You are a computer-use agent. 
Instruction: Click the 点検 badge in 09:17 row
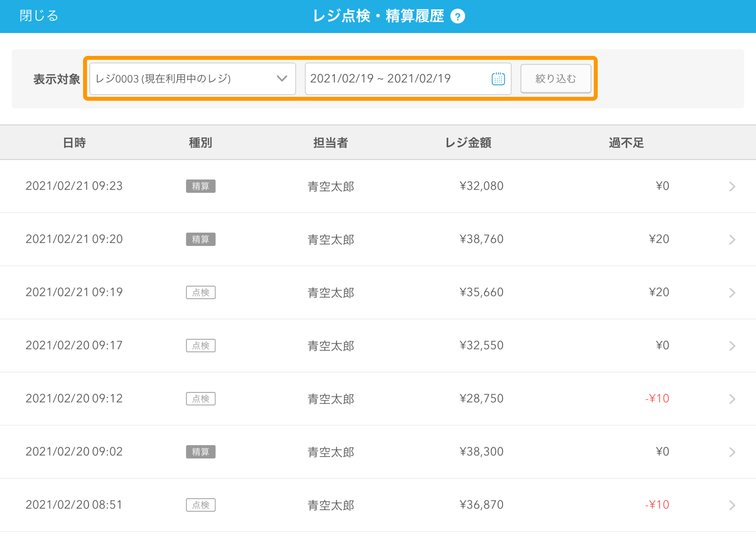(x=201, y=346)
